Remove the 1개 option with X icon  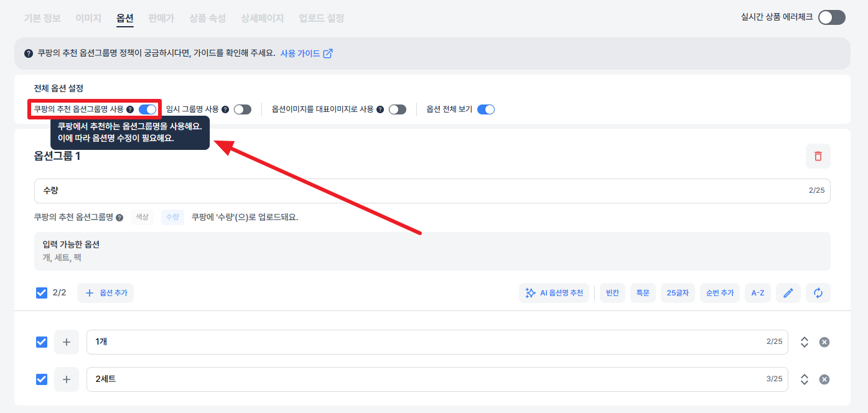[x=824, y=342]
